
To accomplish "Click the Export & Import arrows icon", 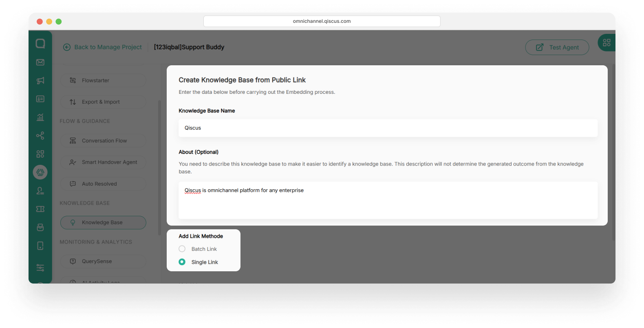I will [73, 102].
